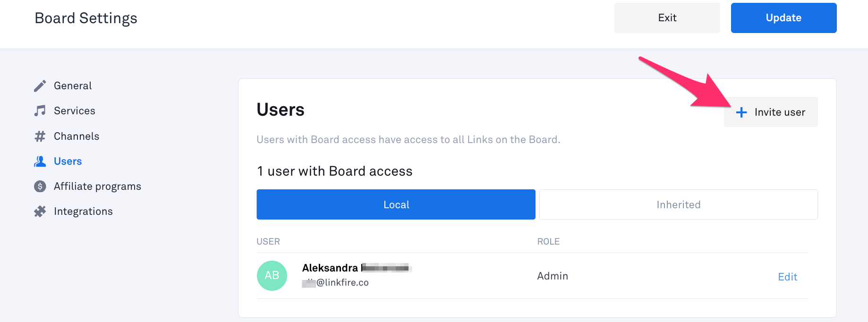Click the plus icon for Invite user

[x=741, y=112]
